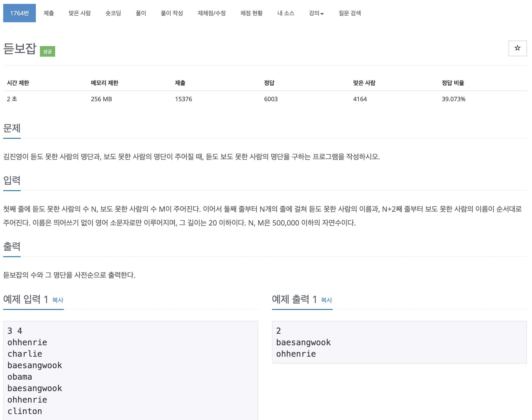The height and width of the screenshot is (420, 532).
Task: Click the 듣보잡 problem title
Action: point(20,48)
